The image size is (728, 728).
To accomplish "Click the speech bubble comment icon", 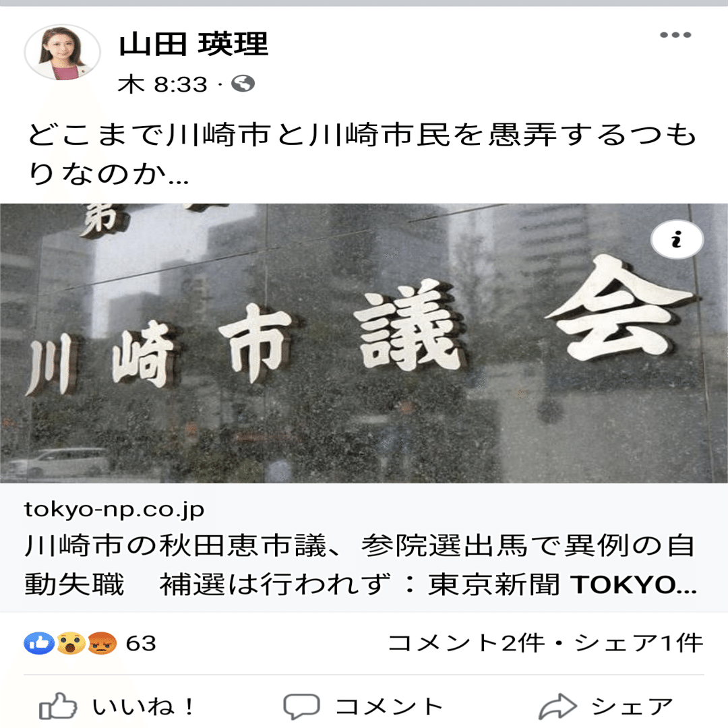I will [x=301, y=706].
